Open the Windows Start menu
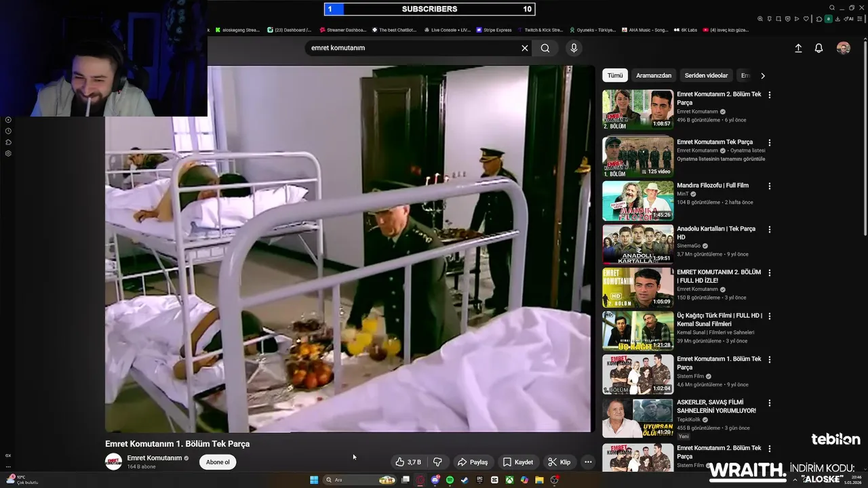Image resolution: width=868 pixels, height=488 pixels. (314, 480)
